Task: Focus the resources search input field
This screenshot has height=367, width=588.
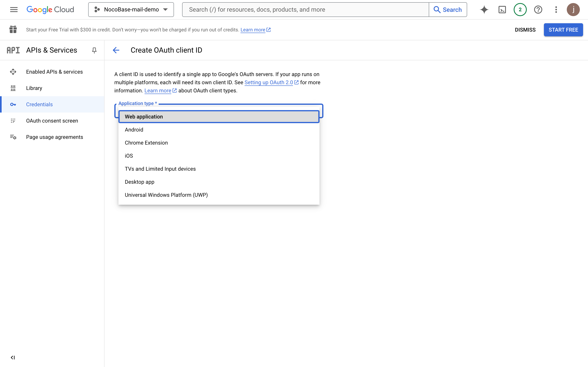Action: (x=305, y=9)
